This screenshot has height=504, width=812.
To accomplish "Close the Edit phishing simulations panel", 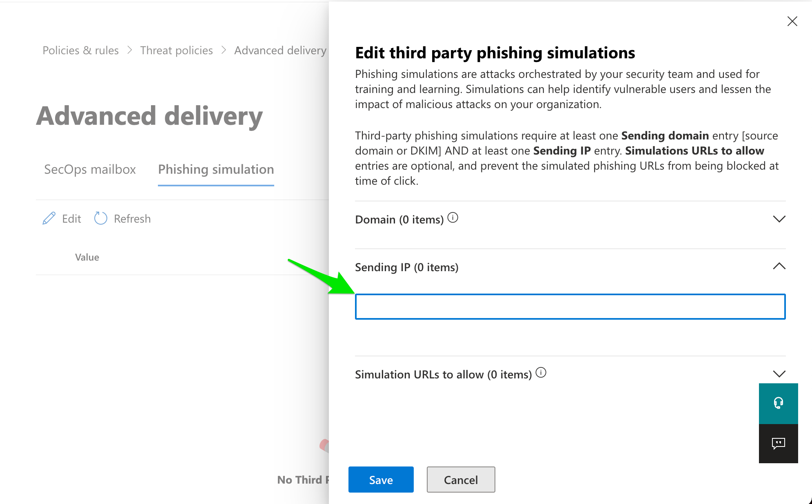I will tap(792, 21).
